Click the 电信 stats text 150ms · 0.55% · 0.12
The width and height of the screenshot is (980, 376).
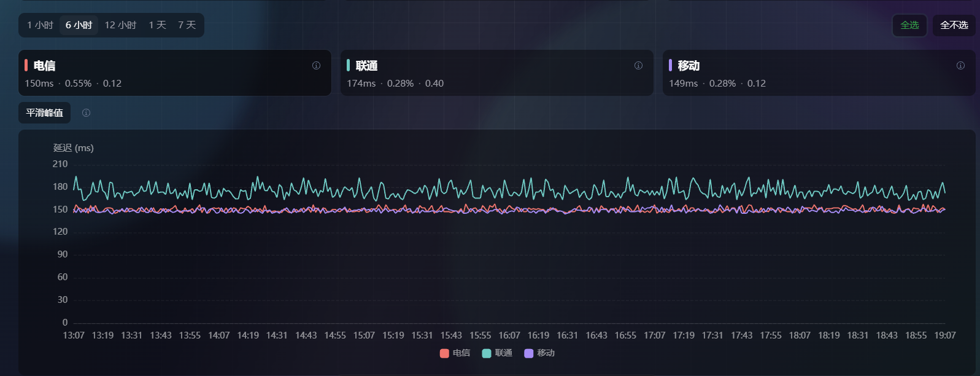73,84
